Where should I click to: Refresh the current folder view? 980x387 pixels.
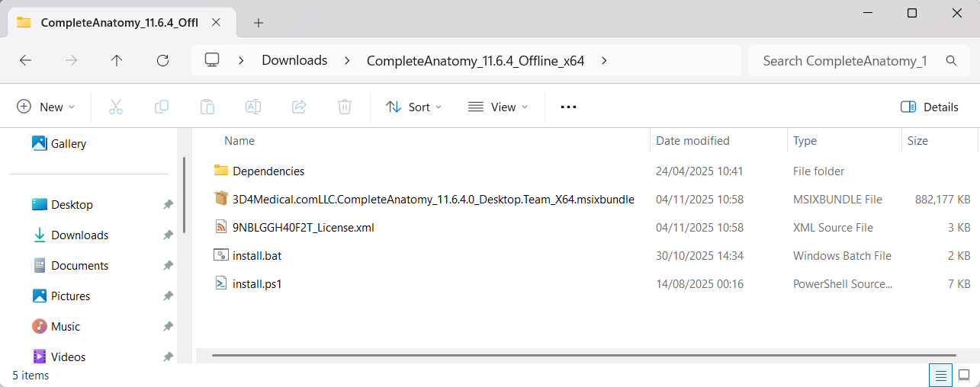coord(162,60)
